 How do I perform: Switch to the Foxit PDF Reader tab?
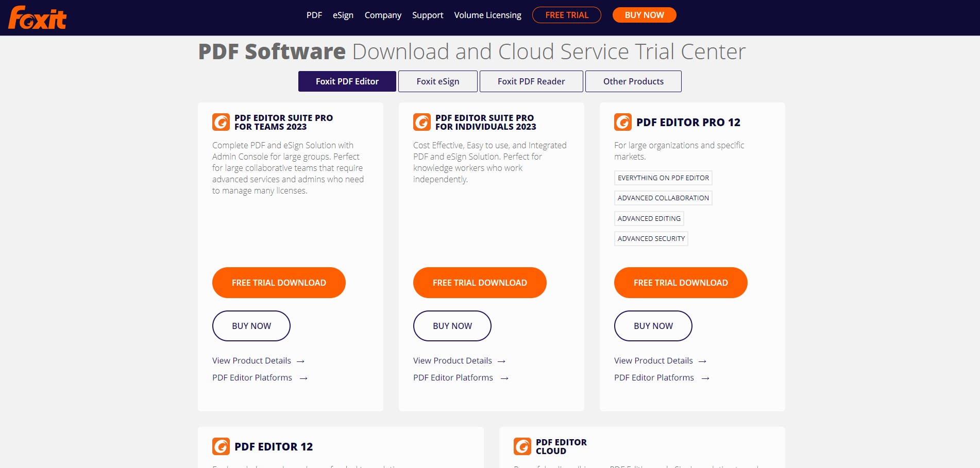point(531,81)
